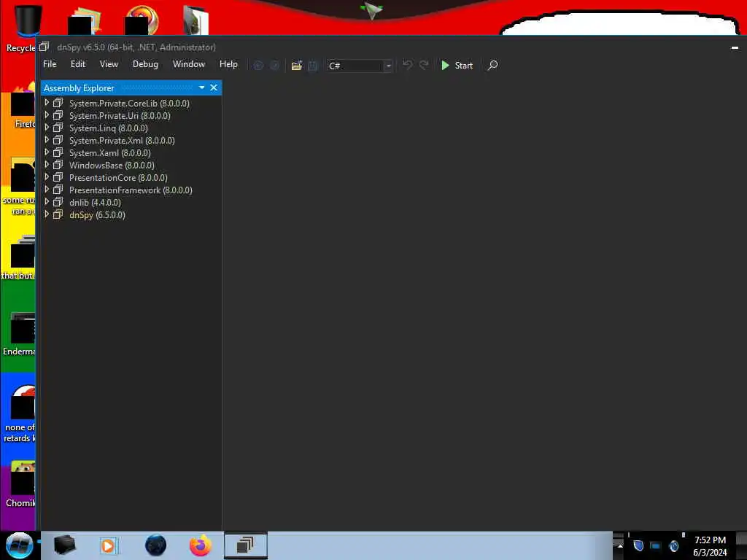This screenshot has height=560, width=747.
Task: Select System.Private.Xml (8.0.0.0) assembly
Action: pos(122,141)
